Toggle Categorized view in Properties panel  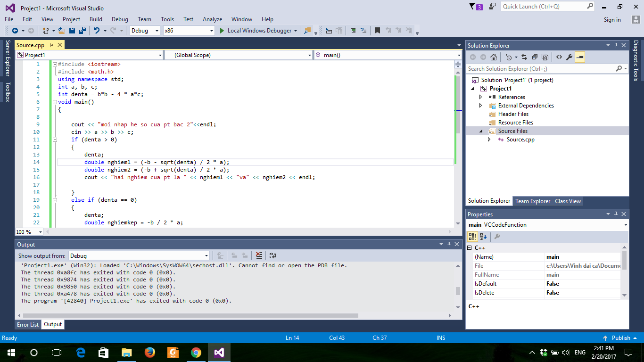point(472,237)
